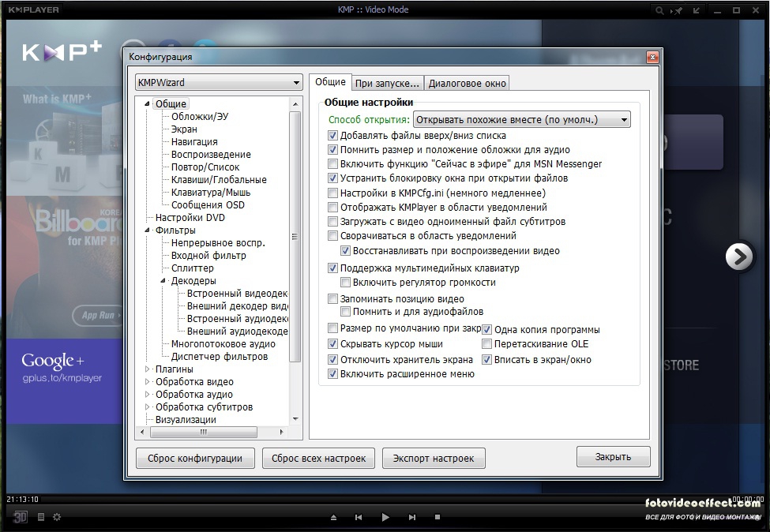Pin KMPlayer window on top icon
The image size is (770, 532).
[677, 10]
